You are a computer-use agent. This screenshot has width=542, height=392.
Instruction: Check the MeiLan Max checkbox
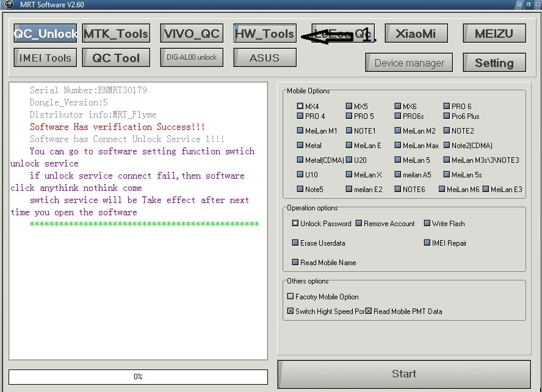tap(397, 145)
